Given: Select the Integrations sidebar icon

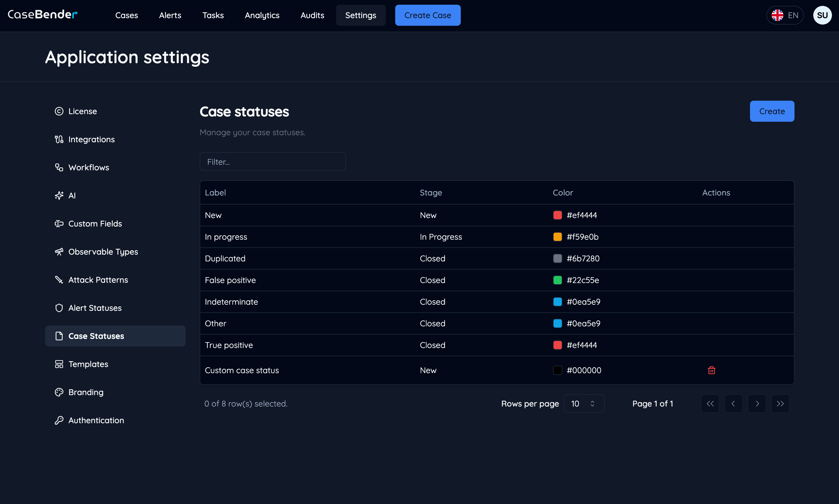Looking at the screenshot, I should click(x=59, y=139).
